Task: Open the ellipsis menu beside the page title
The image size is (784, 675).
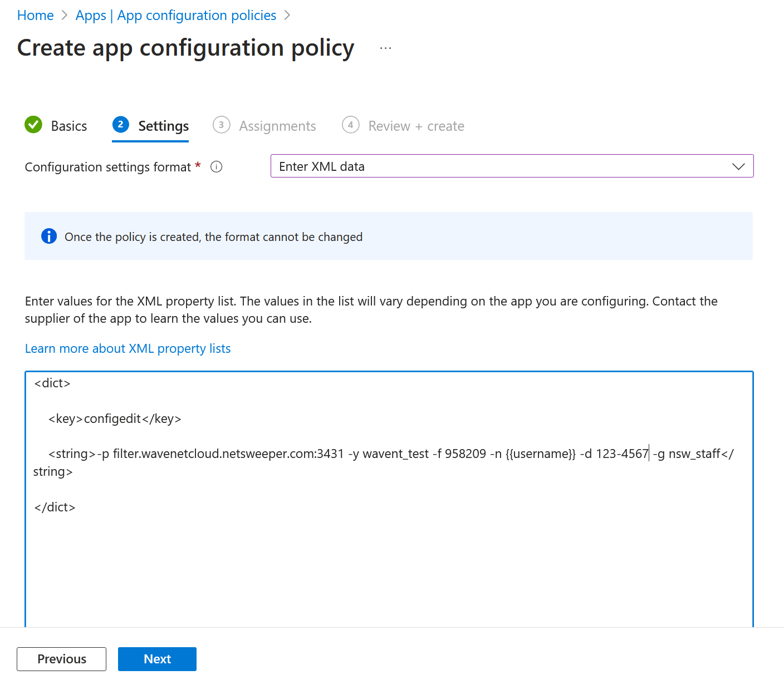Action: (x=385, y=48)
